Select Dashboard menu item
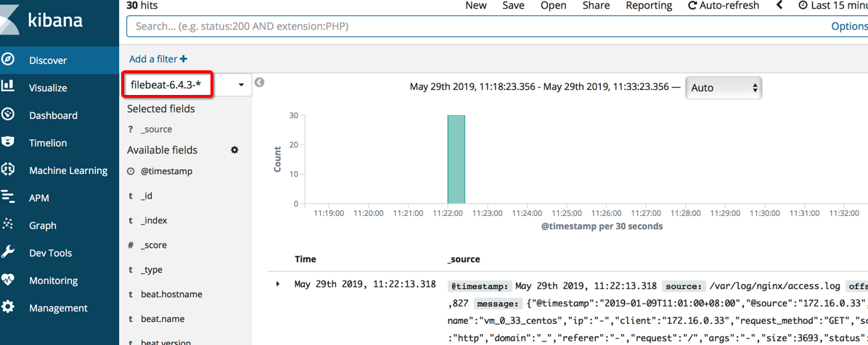The height and width of the screenshot is (345, 868). point(60,115)
